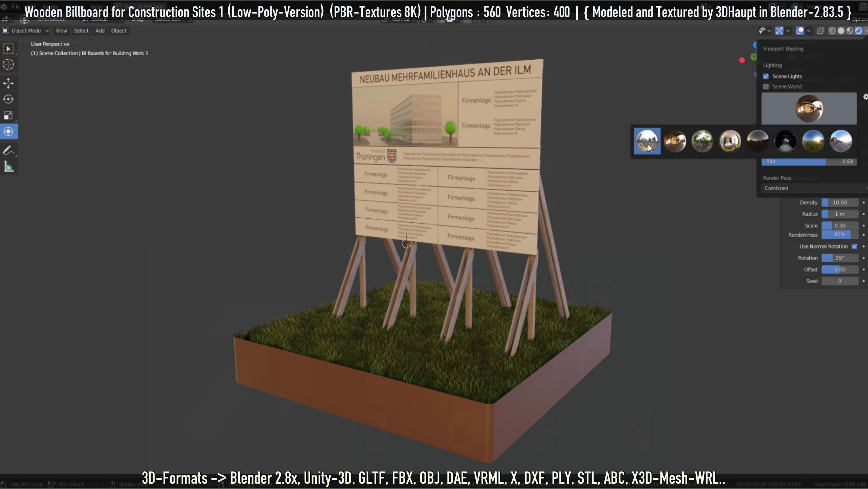Click the Offset 0.00 field

tap(840, 269)
